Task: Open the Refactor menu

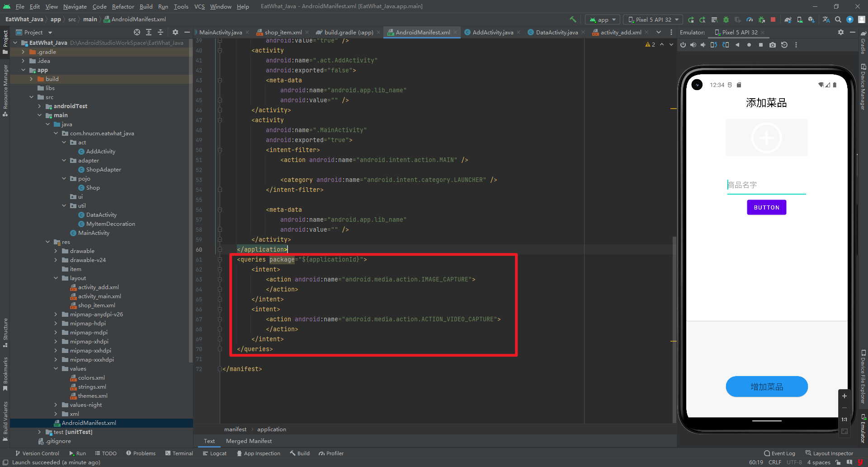Action: (123, 6)
